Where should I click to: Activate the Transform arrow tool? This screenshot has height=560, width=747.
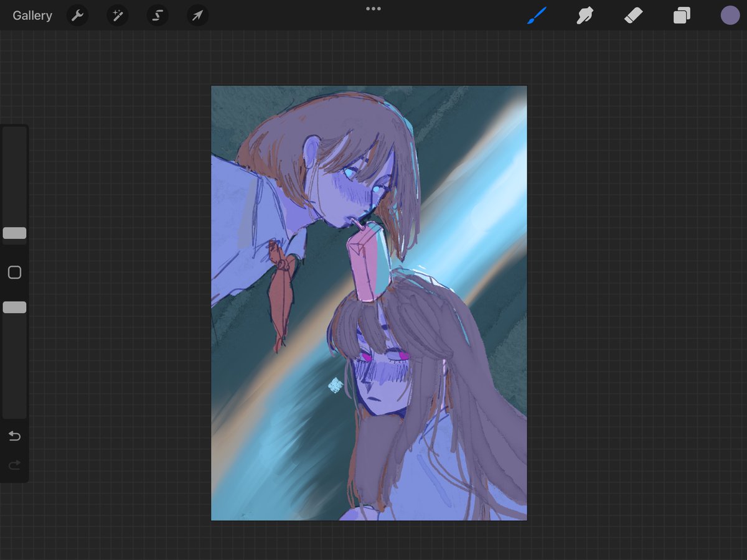click(x=197, y=16)
